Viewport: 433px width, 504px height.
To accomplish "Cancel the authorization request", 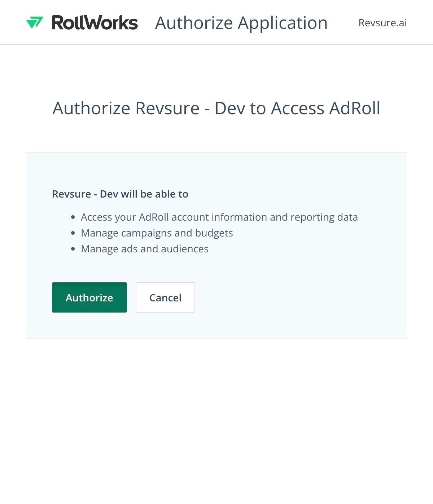I will point(165,297).
